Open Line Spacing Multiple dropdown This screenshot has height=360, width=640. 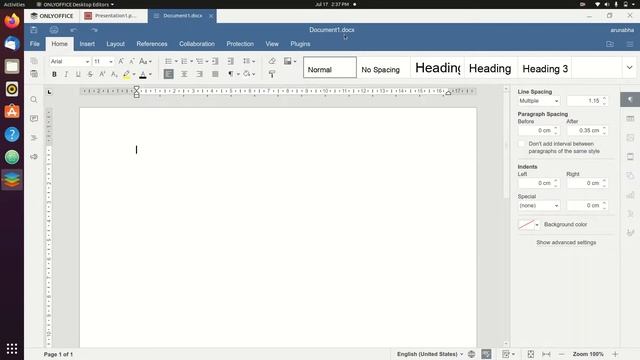(x=538, y=101)
